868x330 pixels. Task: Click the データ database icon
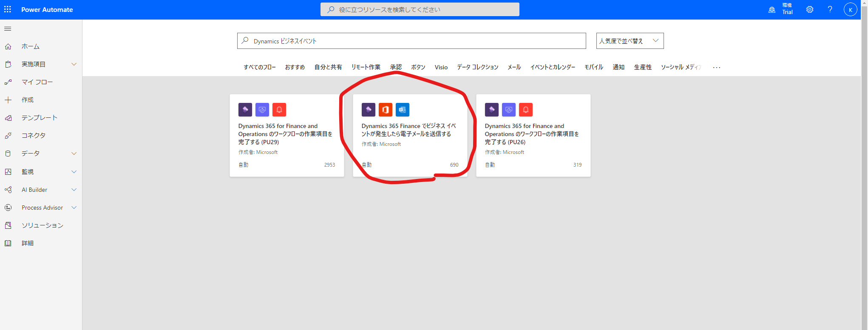click(x=8, y=154)
